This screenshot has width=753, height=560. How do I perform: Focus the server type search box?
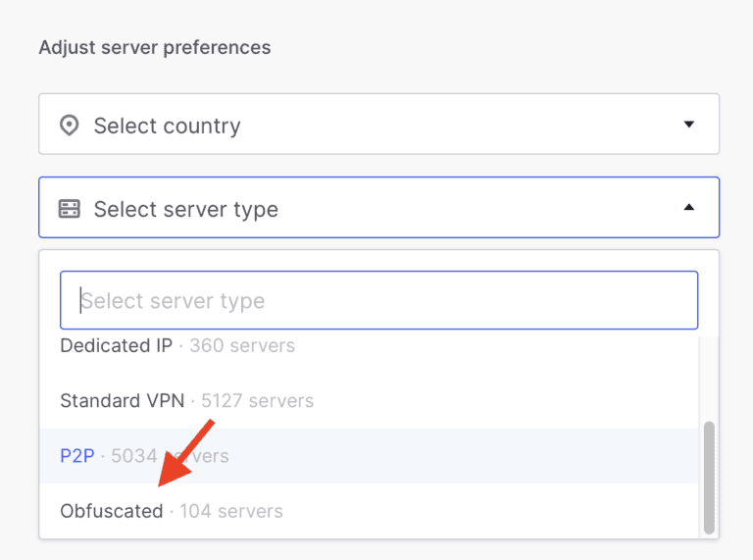378,300
